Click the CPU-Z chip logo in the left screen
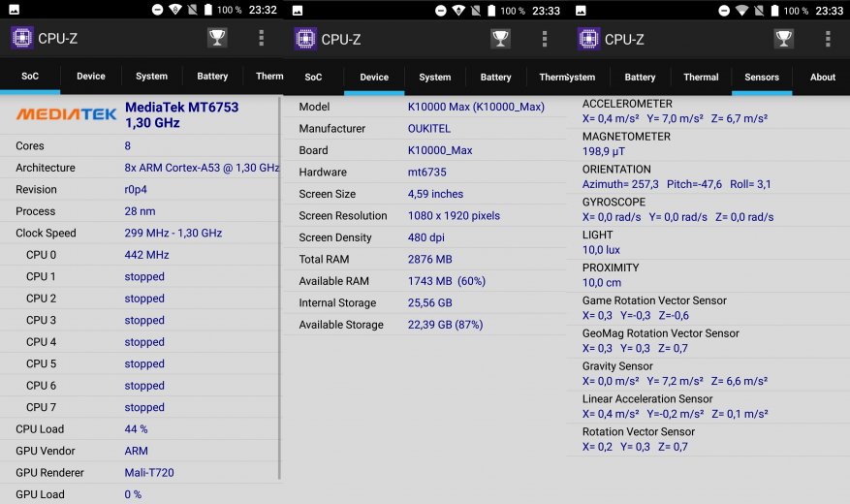The width and height of the screenshot is (850, 504). pos(22,38)
